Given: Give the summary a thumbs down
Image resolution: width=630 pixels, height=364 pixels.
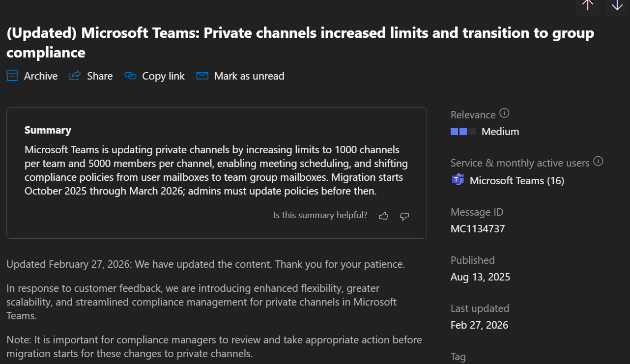Looking at the screenshot, I should tap(404, 216).
